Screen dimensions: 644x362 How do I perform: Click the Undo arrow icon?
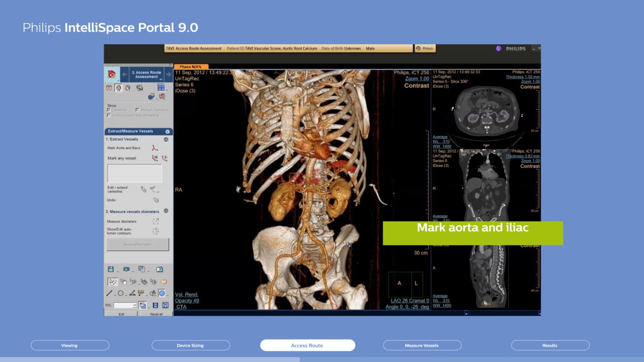155,200
